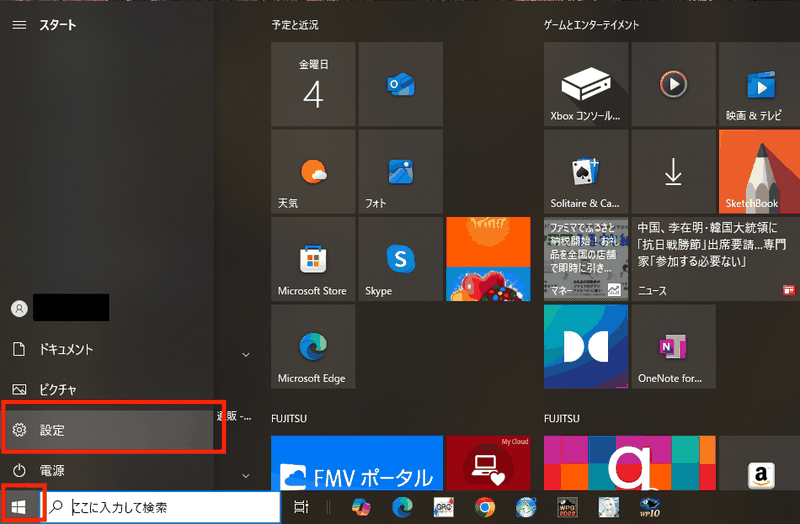Open the フォト photos tile
Image resolution: width=800 pixels, height=524 pixels.
(x=401, y=171)
